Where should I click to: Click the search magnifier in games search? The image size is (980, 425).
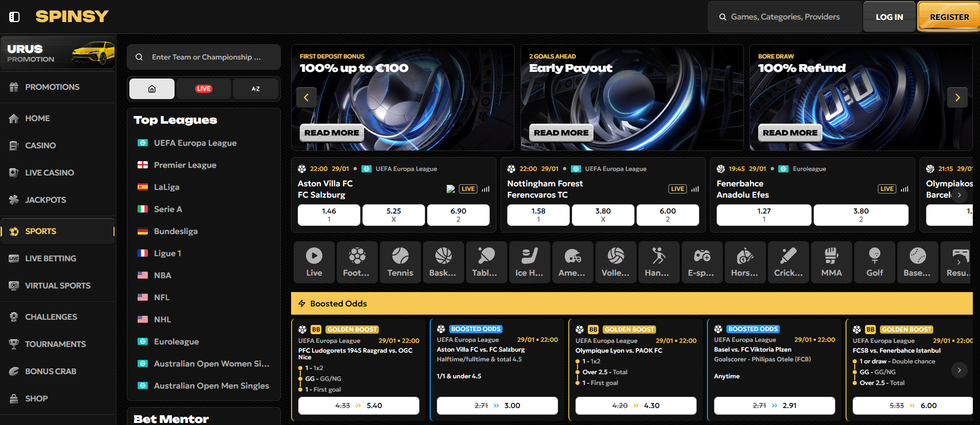coord(722,17)
